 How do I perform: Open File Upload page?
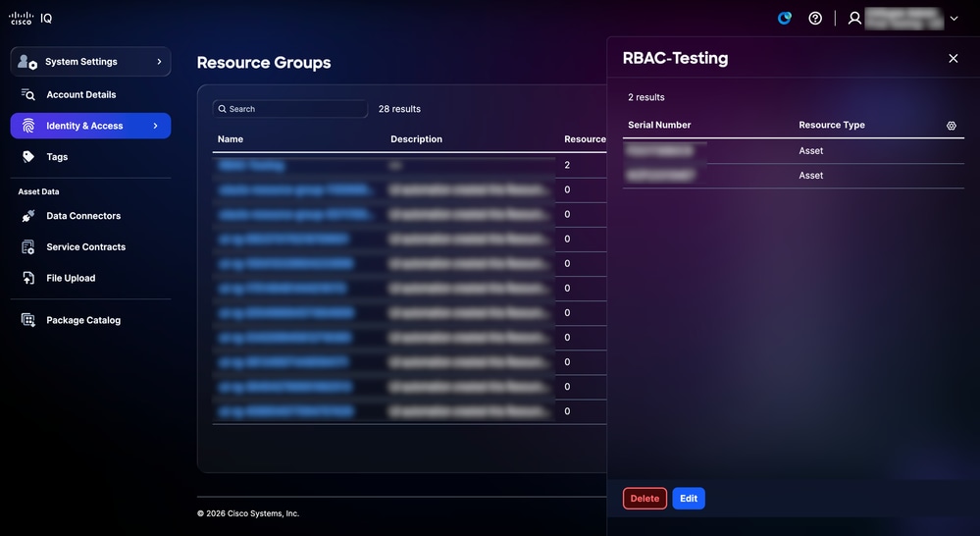click(72, 279)
